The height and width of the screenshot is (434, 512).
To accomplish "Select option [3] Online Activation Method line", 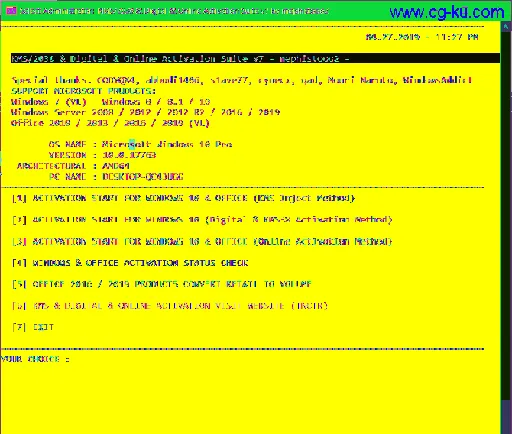I will pos(202,241).
